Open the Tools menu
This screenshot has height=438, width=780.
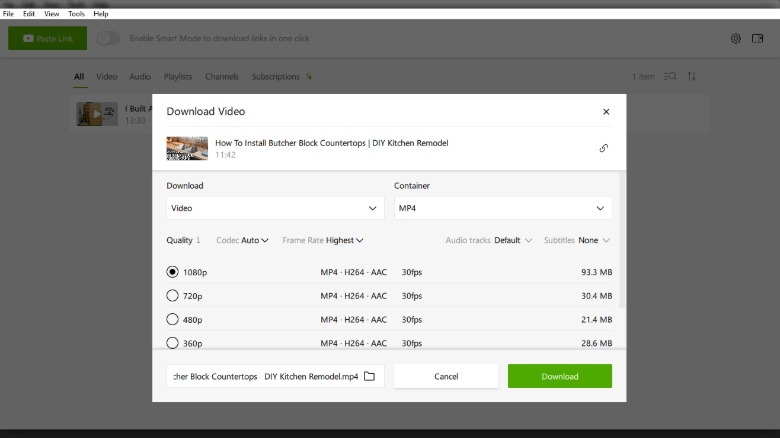pyautogui.click(x=76, y=14)
